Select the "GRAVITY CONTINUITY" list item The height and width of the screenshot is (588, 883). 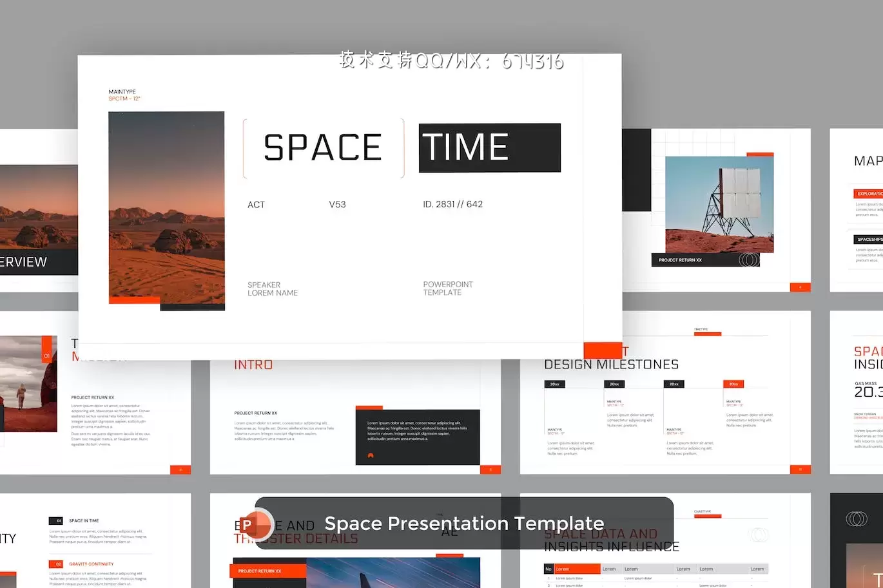coord(91,564)
